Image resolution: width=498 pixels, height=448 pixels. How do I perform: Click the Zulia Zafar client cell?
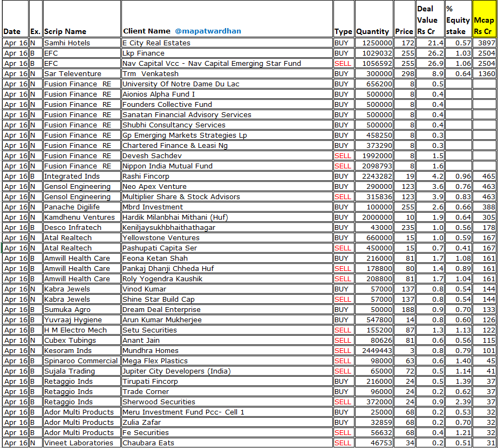227,422
